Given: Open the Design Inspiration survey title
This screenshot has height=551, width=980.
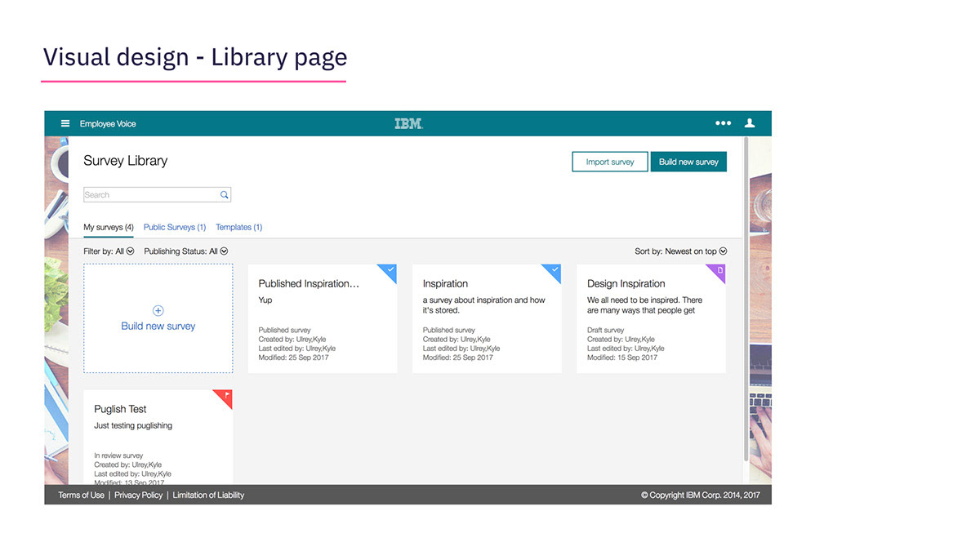Looking at the screenshot, I should [x=626, y=284].
